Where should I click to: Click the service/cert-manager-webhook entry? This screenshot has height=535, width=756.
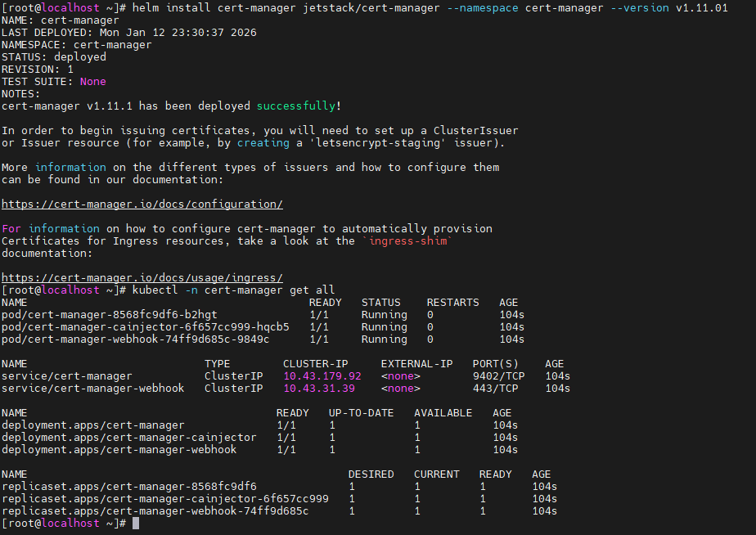point(93,388)
